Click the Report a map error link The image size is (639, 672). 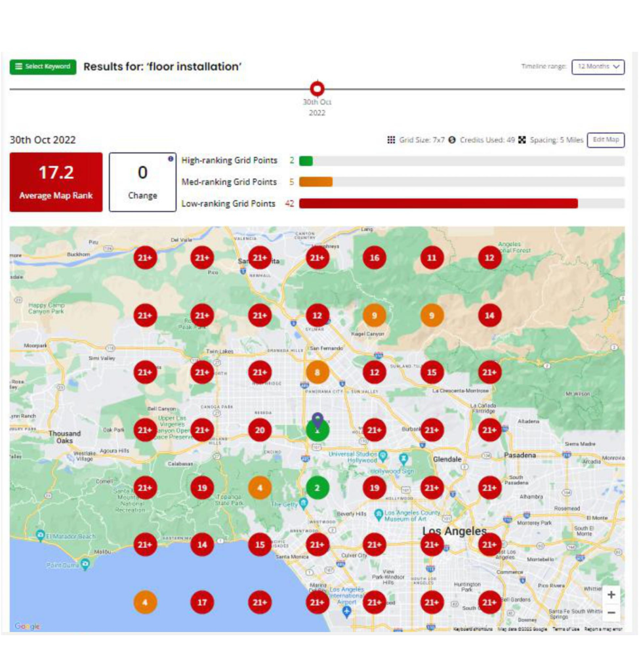pyautogui.click(x=603, y=629)
